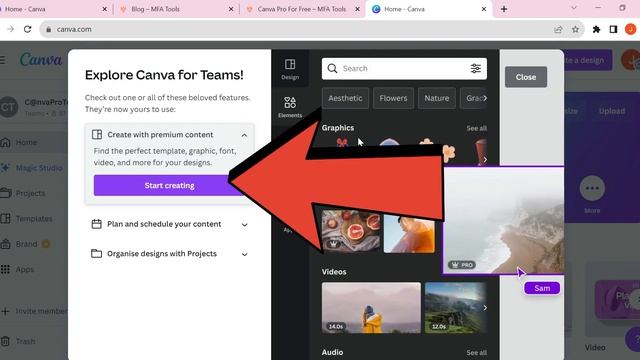Click the Upload button in banner
This screenshot has height=360, width=640.
pos(612,111)
